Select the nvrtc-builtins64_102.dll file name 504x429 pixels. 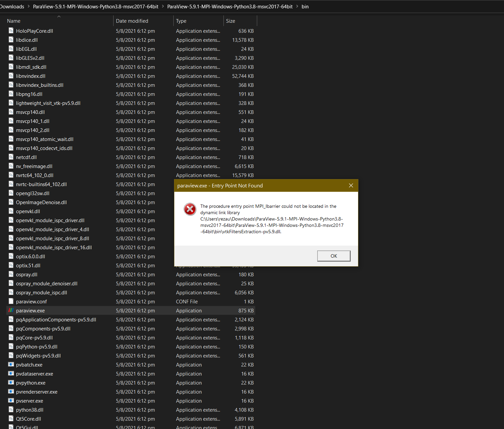41,184
